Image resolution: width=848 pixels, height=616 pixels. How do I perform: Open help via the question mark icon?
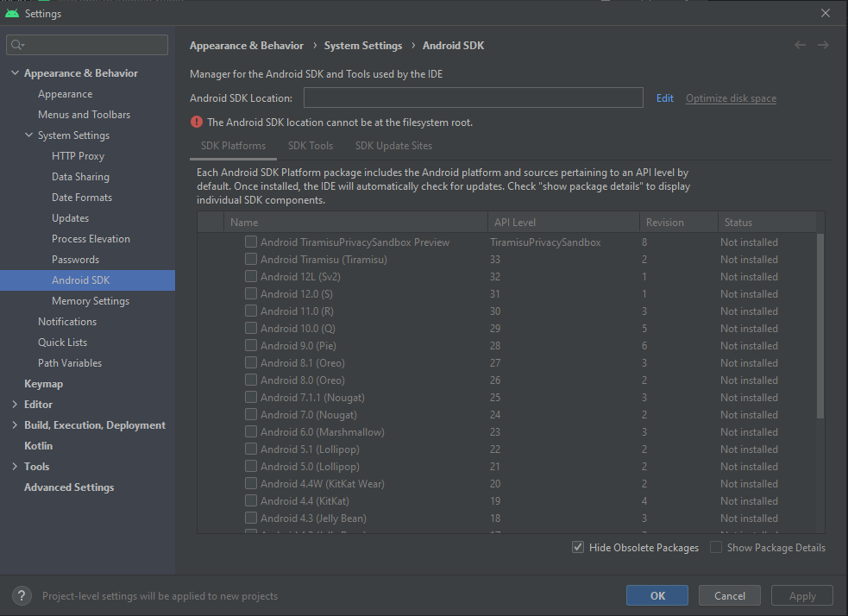coord(21,596)
